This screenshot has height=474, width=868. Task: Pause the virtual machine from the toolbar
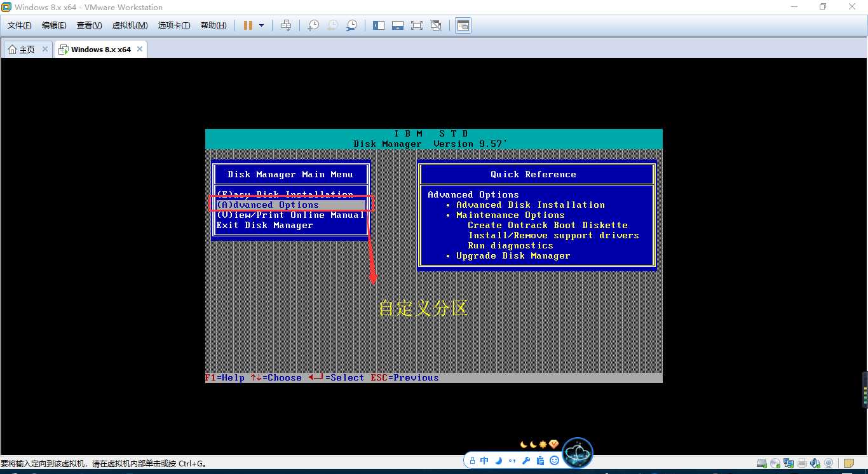tap(248, 25)
